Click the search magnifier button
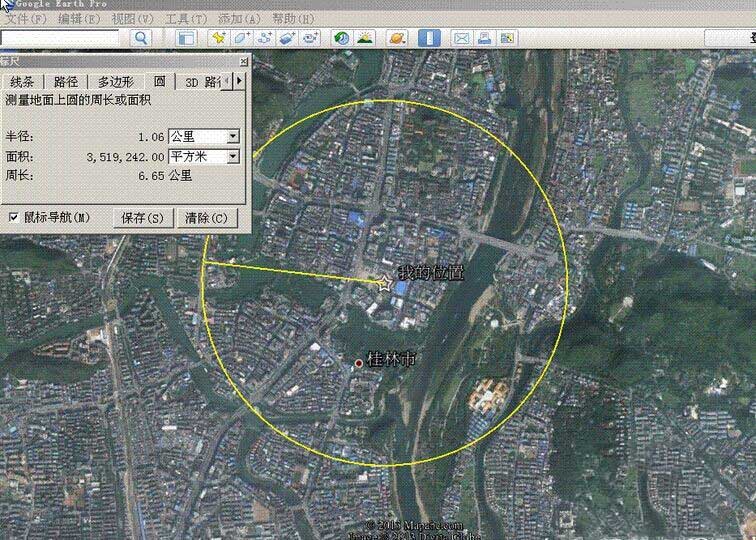The width and height of the screenshot is (756, 540). 141,38
